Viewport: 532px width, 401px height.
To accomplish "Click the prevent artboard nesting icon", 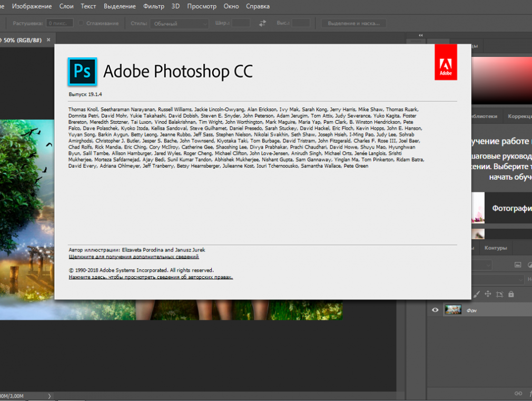I will tap(499, 295).
